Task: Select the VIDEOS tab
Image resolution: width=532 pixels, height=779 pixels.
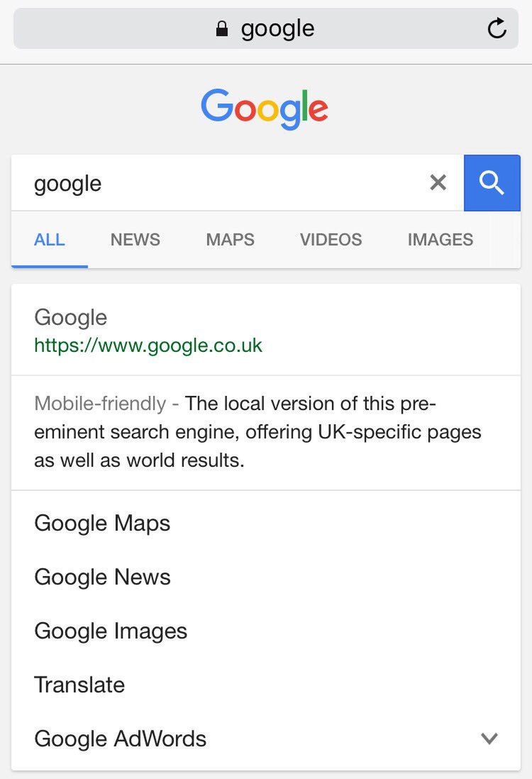Action: click(331, 240)
